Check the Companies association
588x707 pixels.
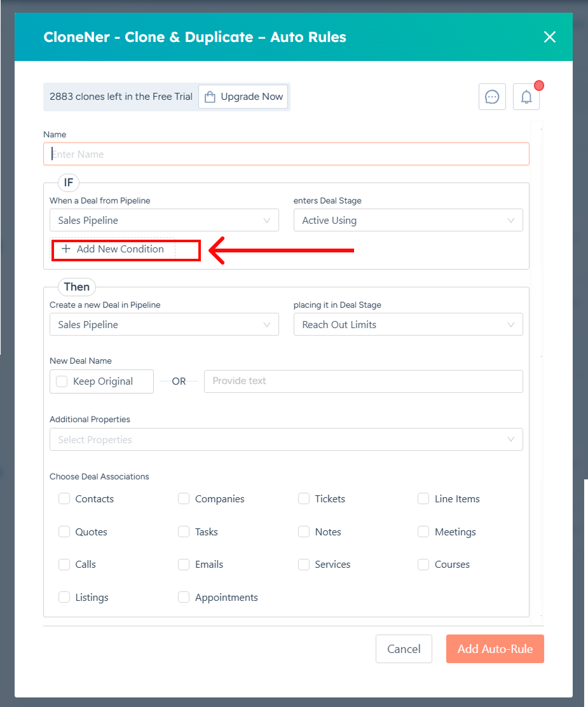(x=184, y=498)
